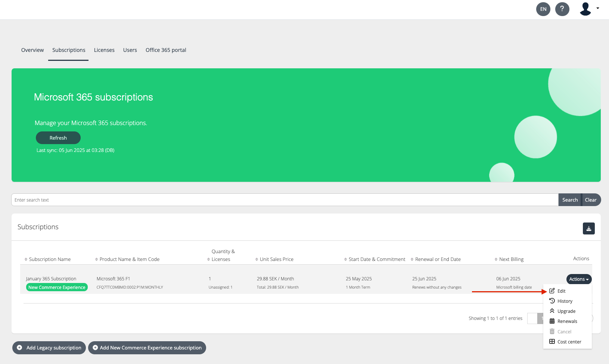The height and width of the screenshot is (364, 609).
Task: Open the user profile dropdown
Action: (589, 9)
